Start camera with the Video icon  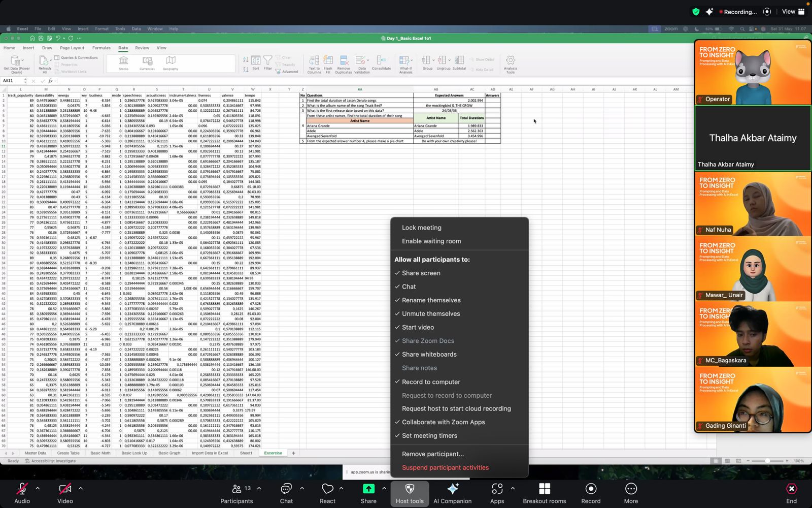[x=65, y=489]
